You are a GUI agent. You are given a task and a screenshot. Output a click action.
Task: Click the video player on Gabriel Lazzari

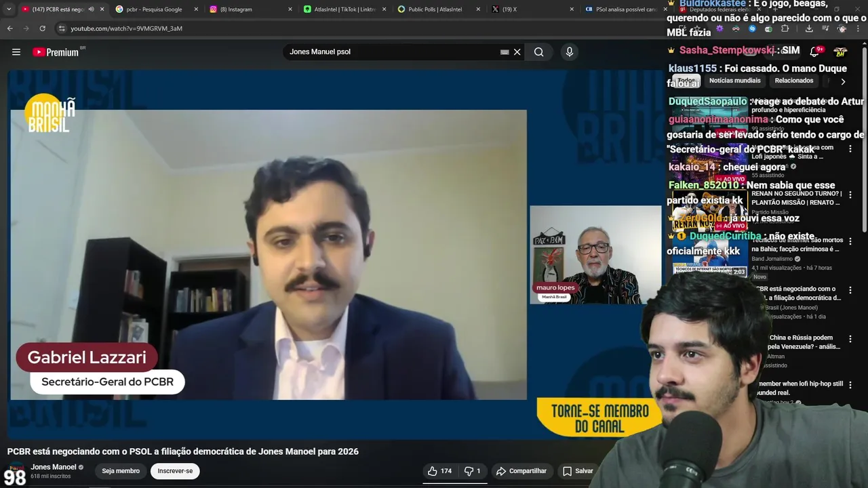269,255
